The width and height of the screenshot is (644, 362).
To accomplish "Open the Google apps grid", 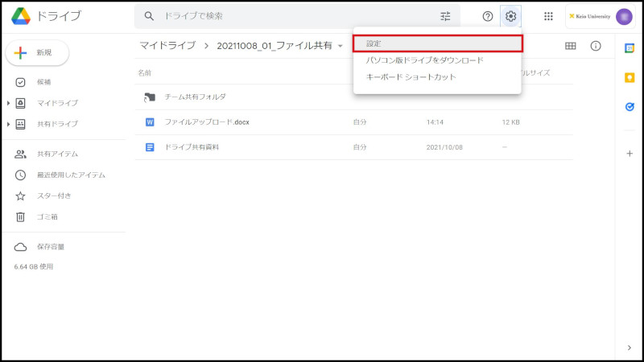I will [x=548, y=16].
